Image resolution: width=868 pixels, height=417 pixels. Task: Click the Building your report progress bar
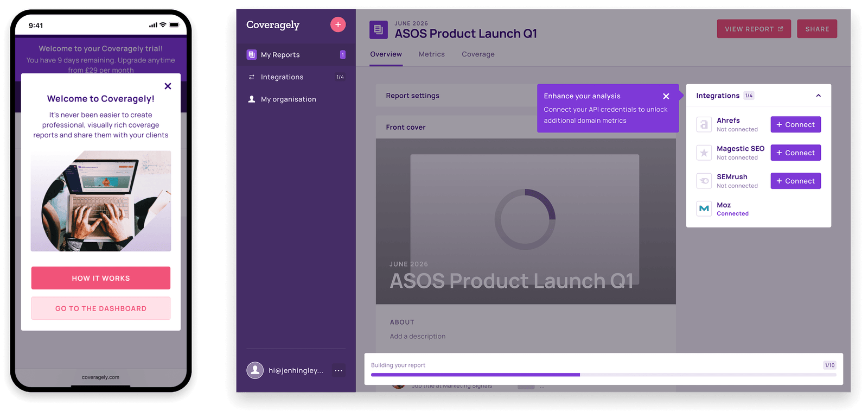[603, 375]
